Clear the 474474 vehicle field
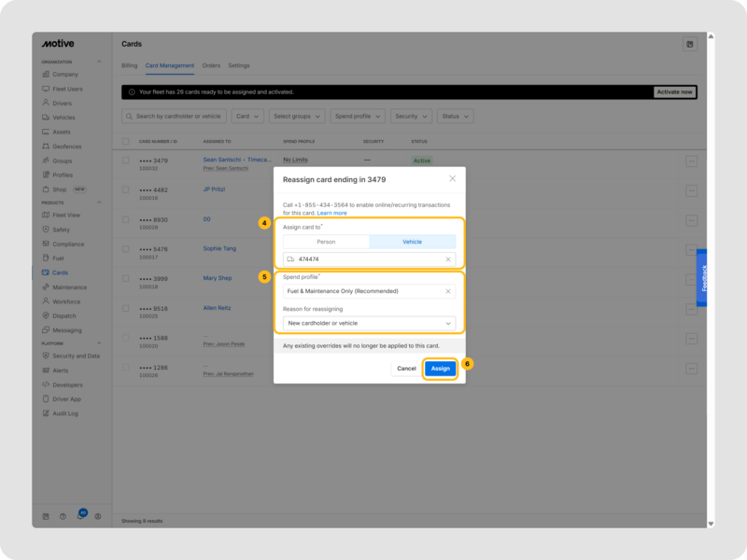The width and height of the screenshot is (747, 560). tap(447, 259)
